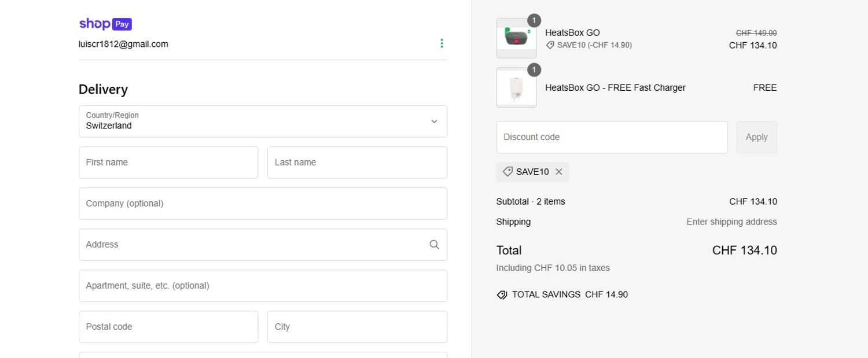The image size is (868, 358).
Task: Click the 'Delivery' heading
Action: [103, 90]
